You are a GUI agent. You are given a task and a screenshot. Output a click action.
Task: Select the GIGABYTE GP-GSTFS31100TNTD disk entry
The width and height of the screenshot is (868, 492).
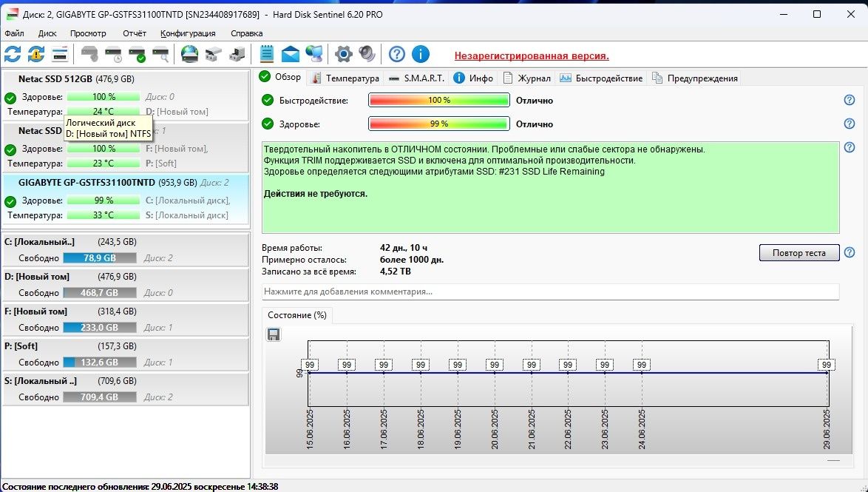click(126, 199)
